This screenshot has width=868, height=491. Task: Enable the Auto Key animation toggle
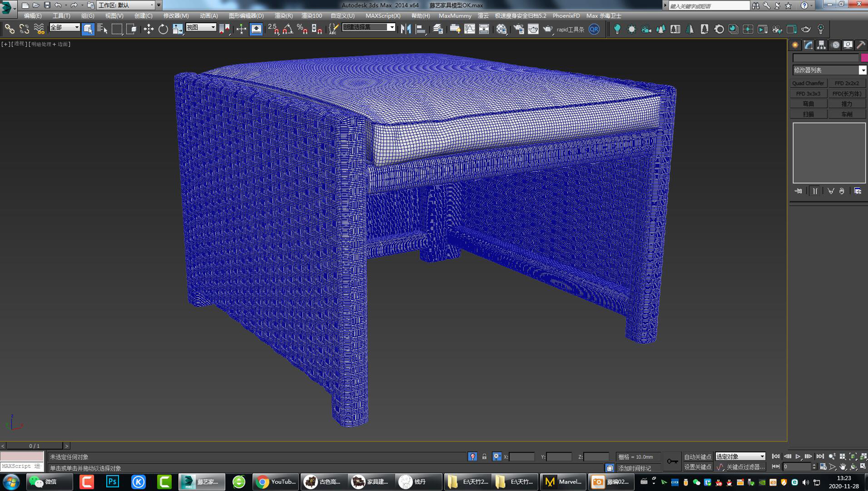click(x=698, y=457)
